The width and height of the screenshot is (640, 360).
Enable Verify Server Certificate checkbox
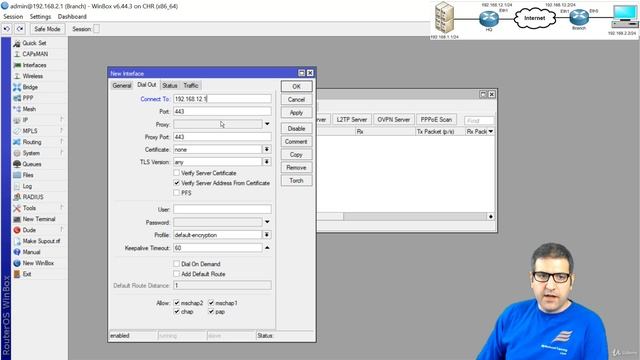click(x=177, y=173)
